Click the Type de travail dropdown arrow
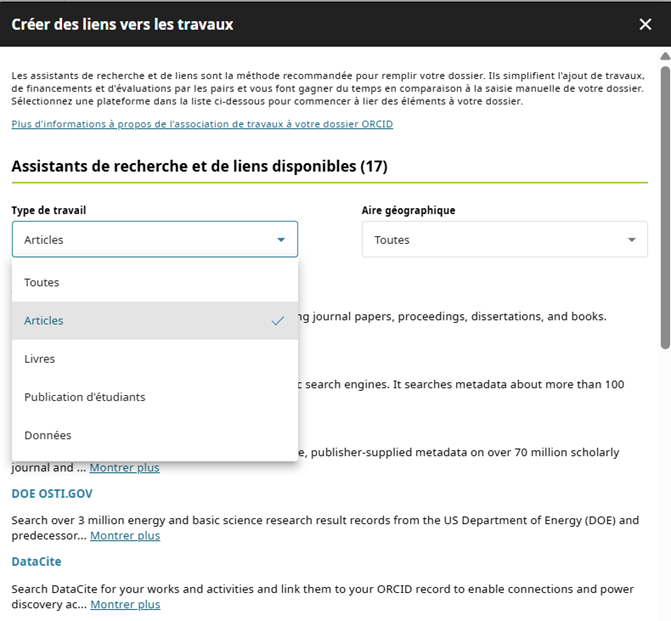Screen dimensions: 671x621 click(281, 240)
